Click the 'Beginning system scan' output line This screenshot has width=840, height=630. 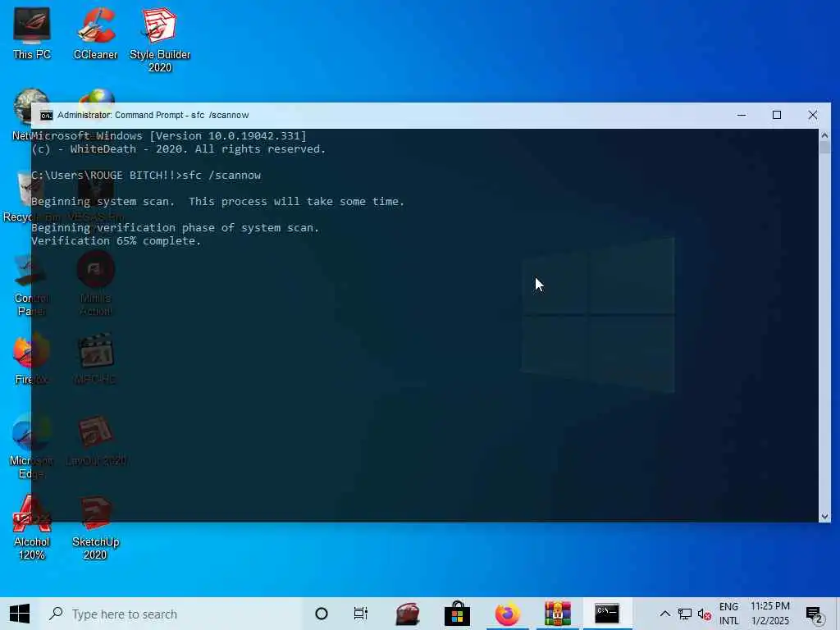[217, 202]
